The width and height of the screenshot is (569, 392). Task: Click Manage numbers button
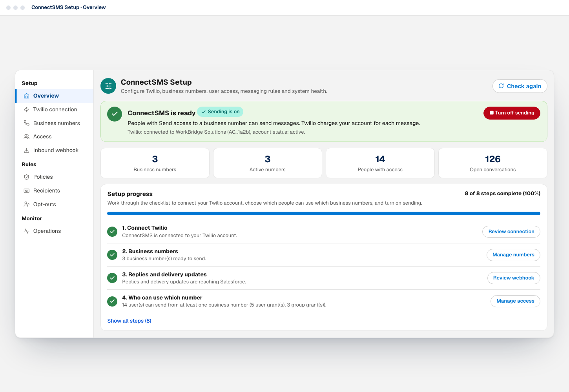point(513,255)
